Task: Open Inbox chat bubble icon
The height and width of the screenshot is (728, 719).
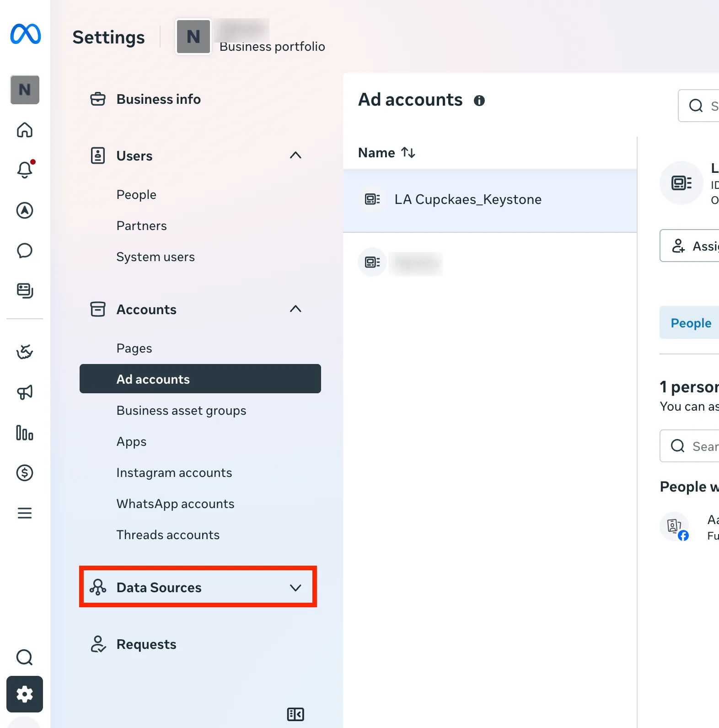Action: tap(25, 251)
